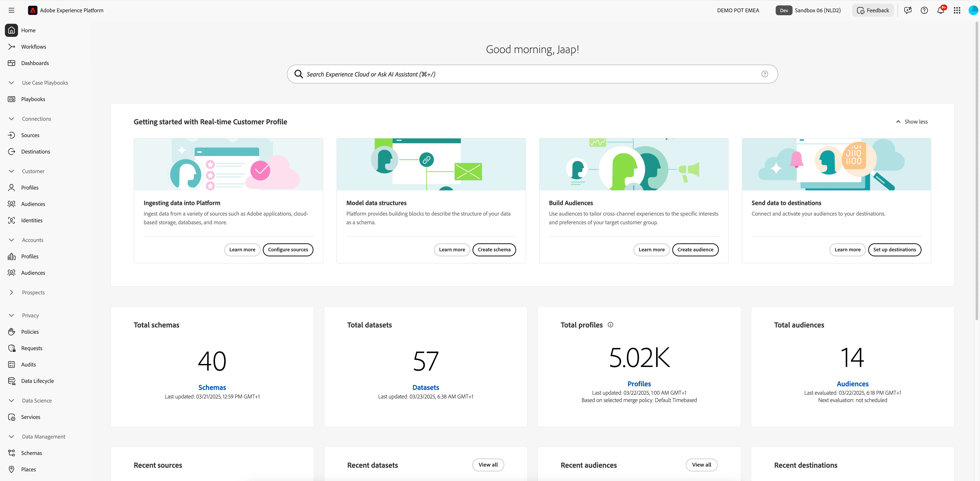Open the Sandbox 06 (NLD2) selector

(808, 10)
